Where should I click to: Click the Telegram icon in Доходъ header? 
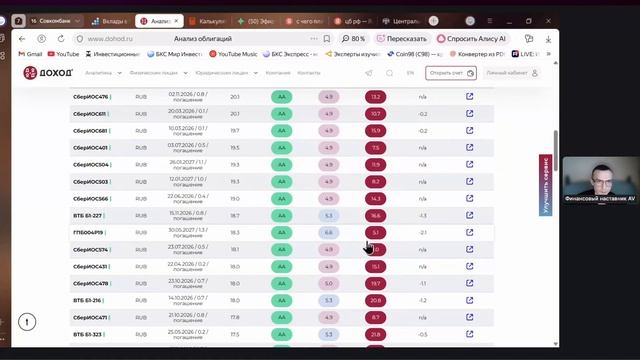tap(369, 73)
